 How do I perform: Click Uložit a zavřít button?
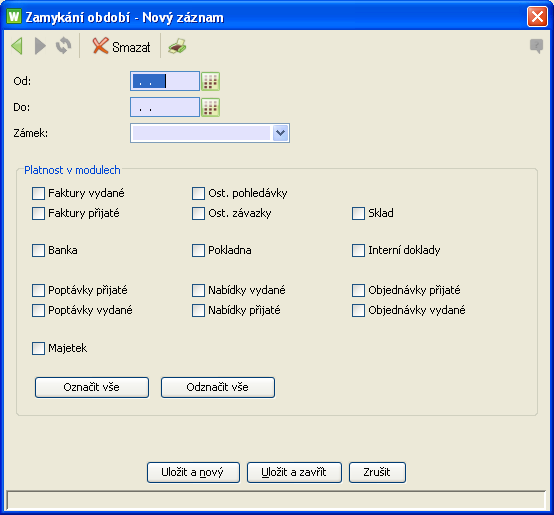point(294,473)
